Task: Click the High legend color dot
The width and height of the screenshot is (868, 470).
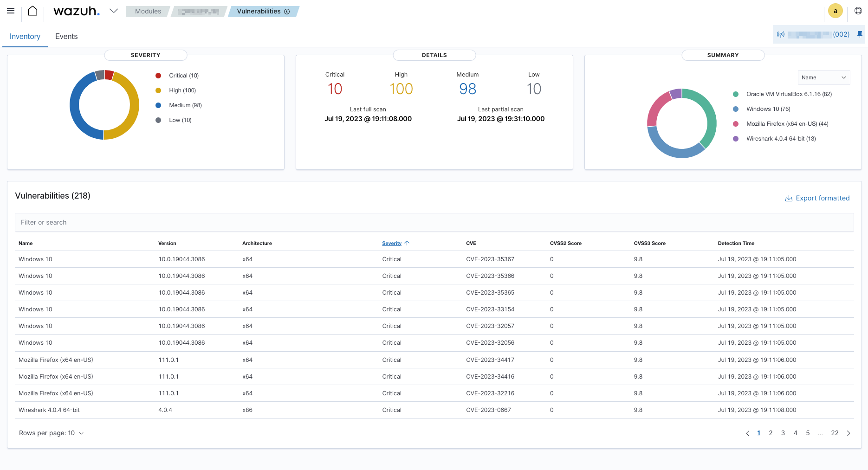Action: pos(158,90)
